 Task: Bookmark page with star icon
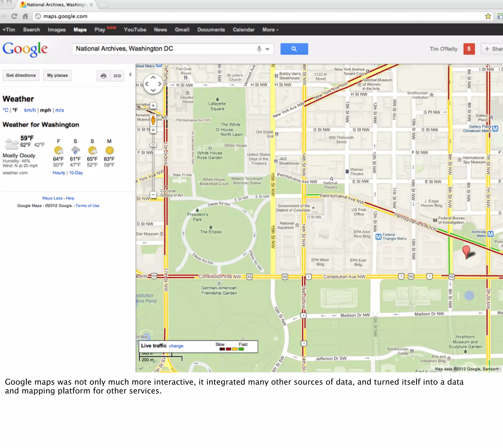[x=488, y=16]
